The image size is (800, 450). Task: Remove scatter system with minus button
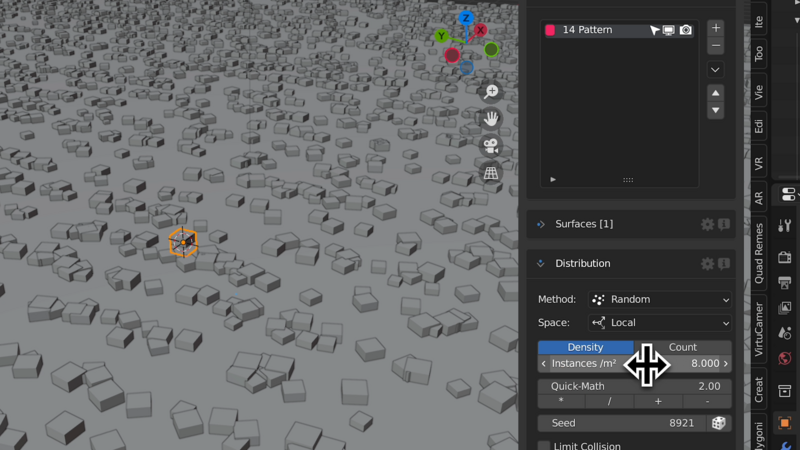pos(715,46)
